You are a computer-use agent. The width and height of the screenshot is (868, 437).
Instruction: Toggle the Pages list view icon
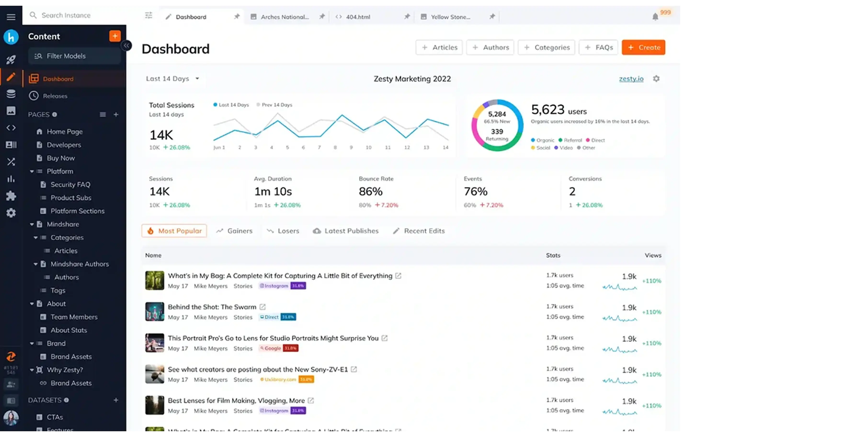[103, 115]
